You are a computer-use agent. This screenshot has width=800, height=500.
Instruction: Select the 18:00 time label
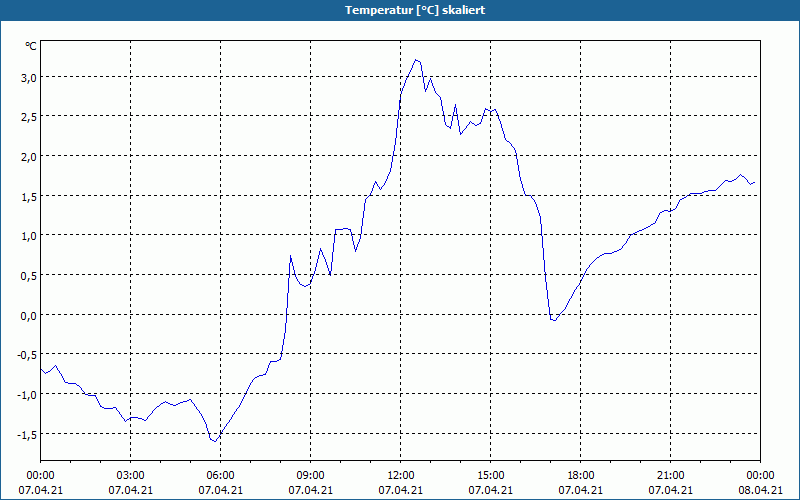coord(581,476)
